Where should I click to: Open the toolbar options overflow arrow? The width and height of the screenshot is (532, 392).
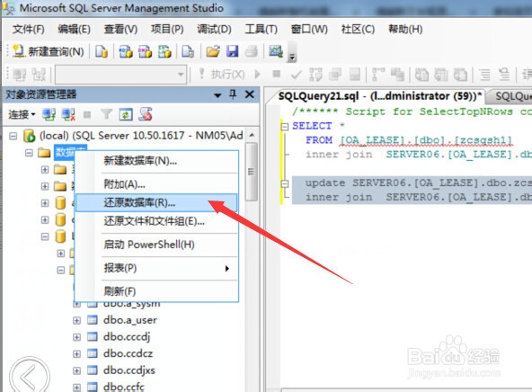292,57
